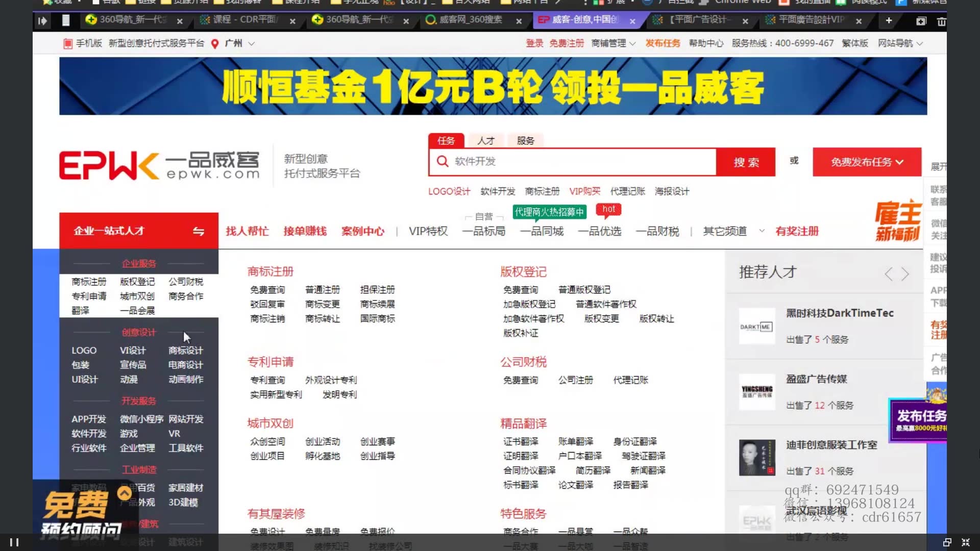Select the 服务 search tab
The width and height of the screenshot is (980, 551).
[x=525, y=140]
